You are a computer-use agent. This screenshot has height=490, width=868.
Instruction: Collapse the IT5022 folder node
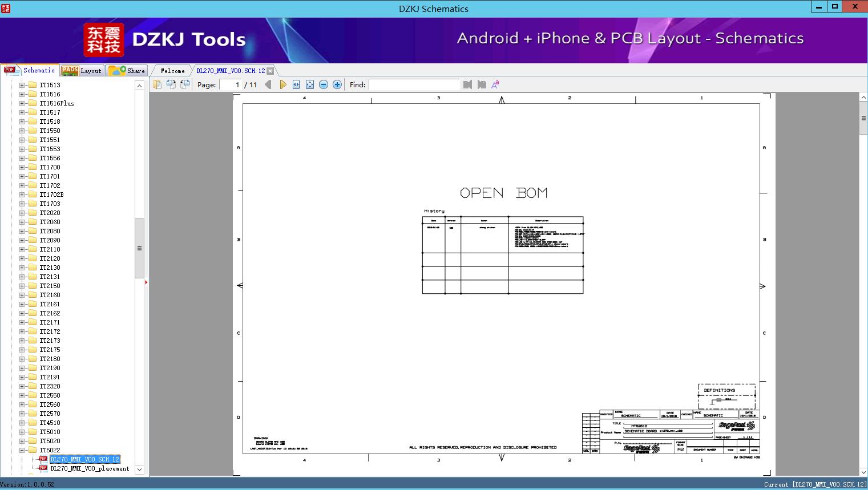coord(22,450)
